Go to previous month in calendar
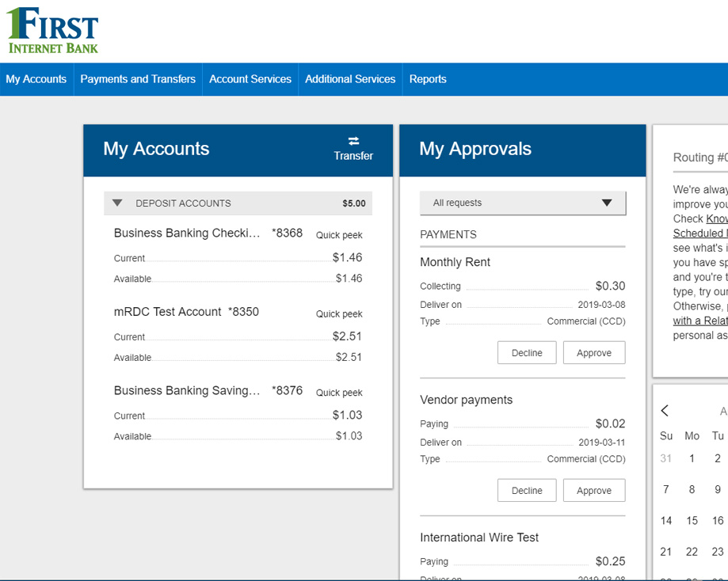Viewport: 728px width, 581px height. [x=665, y=410]
